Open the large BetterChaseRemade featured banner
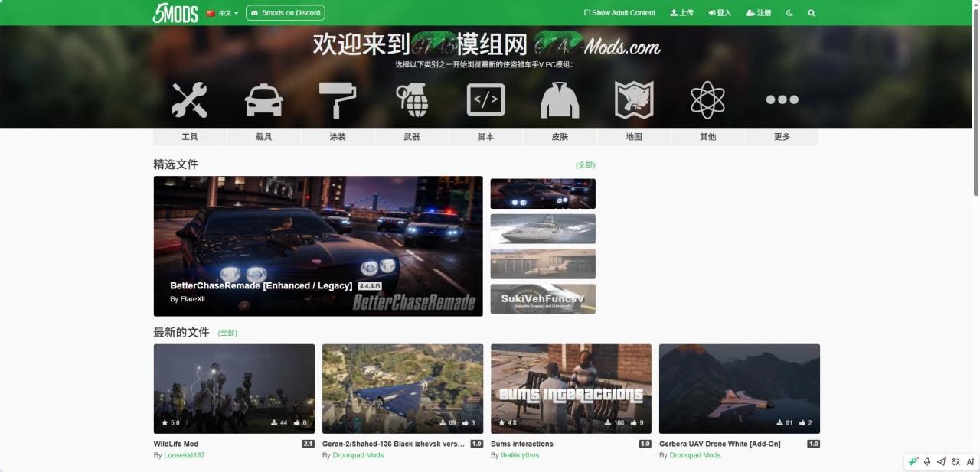This screenshot has width=980, height=472. (318, 246)
